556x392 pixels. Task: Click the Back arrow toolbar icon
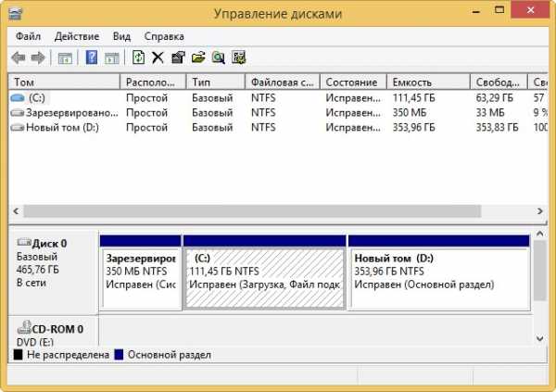pyautogui.click(x=19, y=57)
